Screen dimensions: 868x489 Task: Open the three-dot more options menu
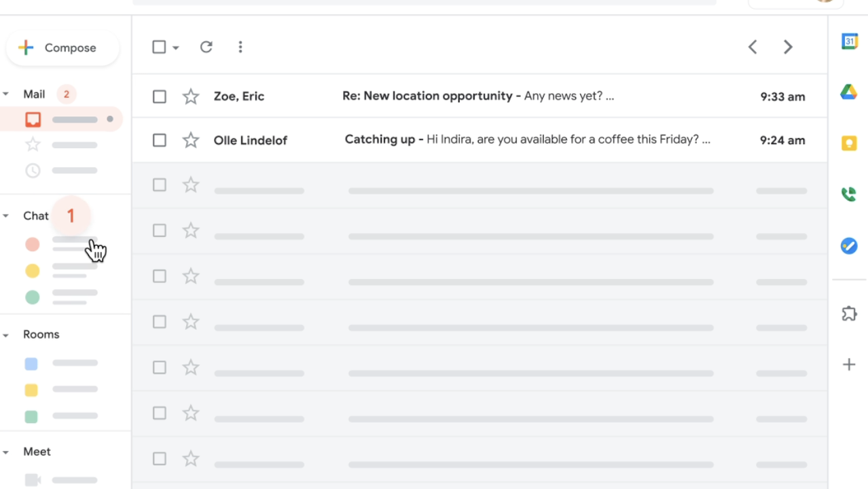[240, 47]
